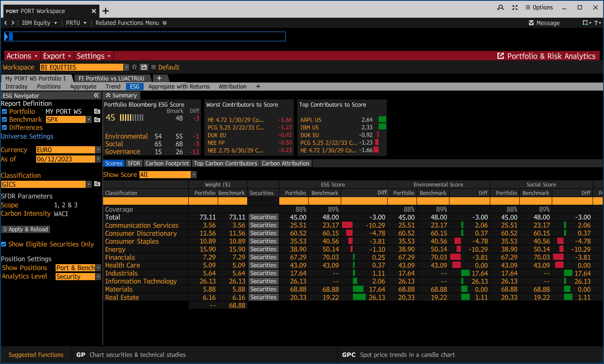
Task: Expand the Show Score All dropdown
Action: tap(194, 175)
